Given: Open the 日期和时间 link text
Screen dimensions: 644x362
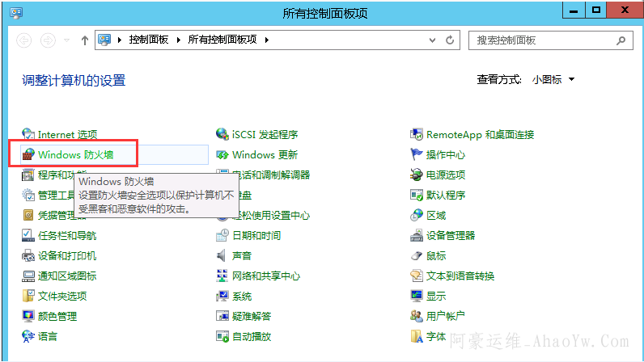Looking at the screenshot, I should pyautogui.click(x=256, y=236).
